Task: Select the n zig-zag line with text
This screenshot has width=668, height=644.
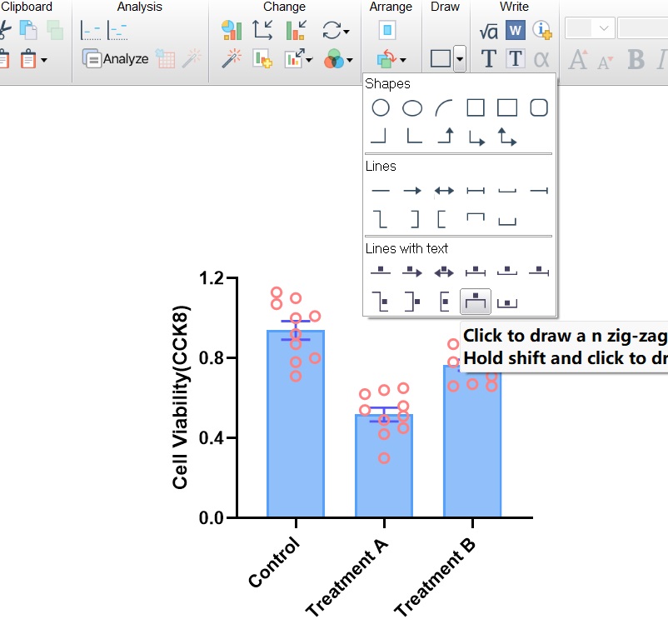Action: (x=476, y=301)
